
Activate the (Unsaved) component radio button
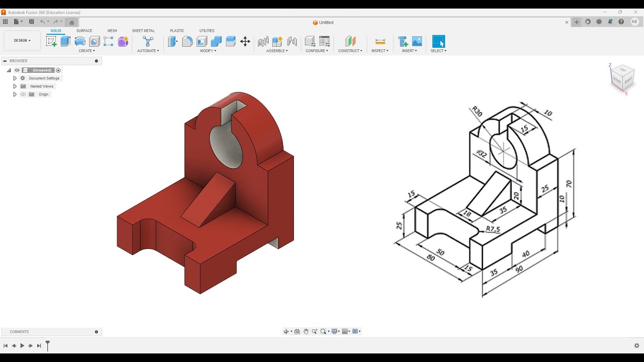coord(58,70)
